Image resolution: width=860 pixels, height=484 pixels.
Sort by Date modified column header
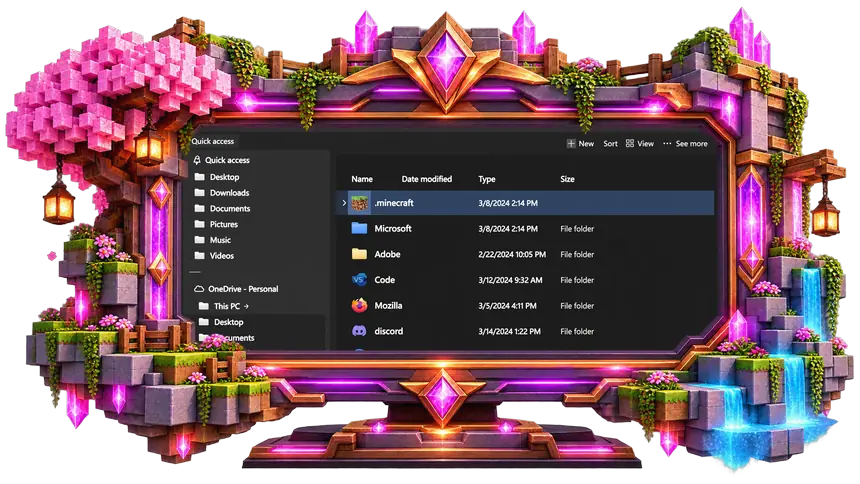point(427,179)
